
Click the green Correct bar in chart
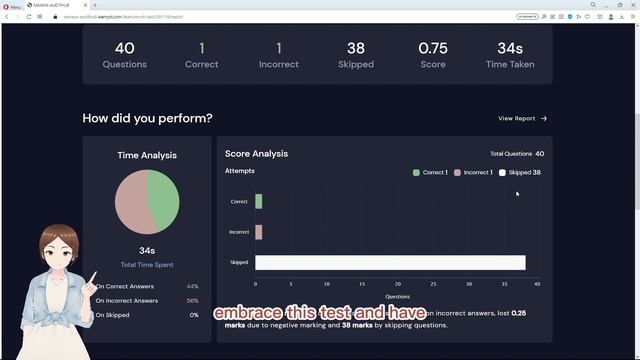(x=259, y=201)
